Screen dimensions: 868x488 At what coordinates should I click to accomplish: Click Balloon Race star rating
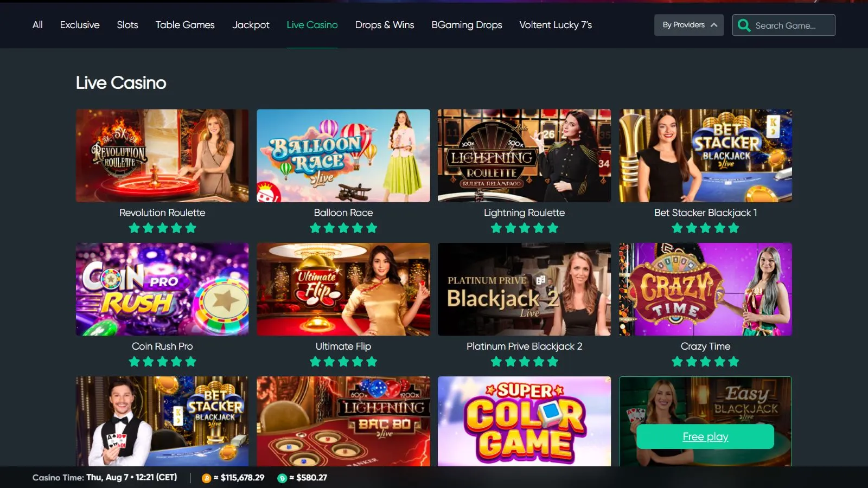pyautogui.click(x=343, y=228)
